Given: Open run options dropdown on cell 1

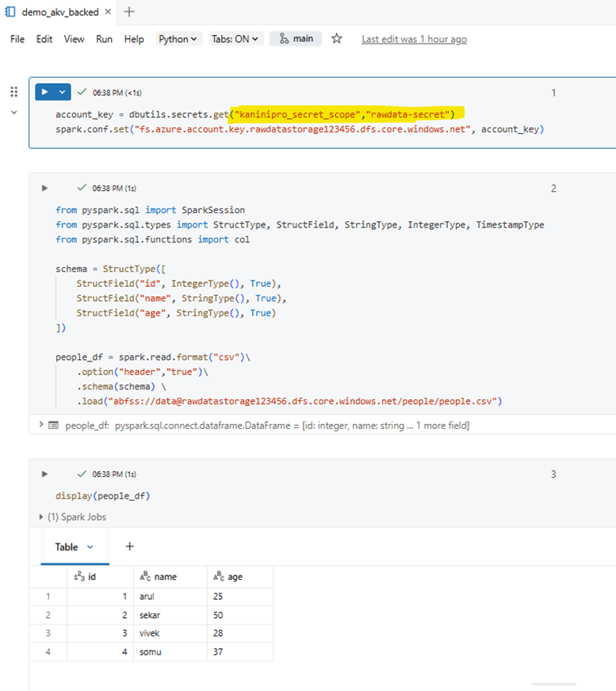Looking at the screenshot, I should (63, 92).
